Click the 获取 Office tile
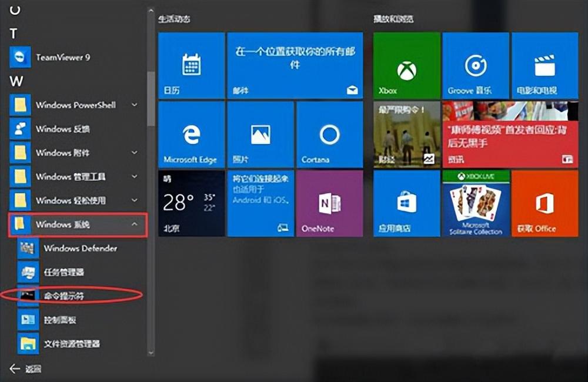The height and width of the screenshot is (382, 588). 545,203
